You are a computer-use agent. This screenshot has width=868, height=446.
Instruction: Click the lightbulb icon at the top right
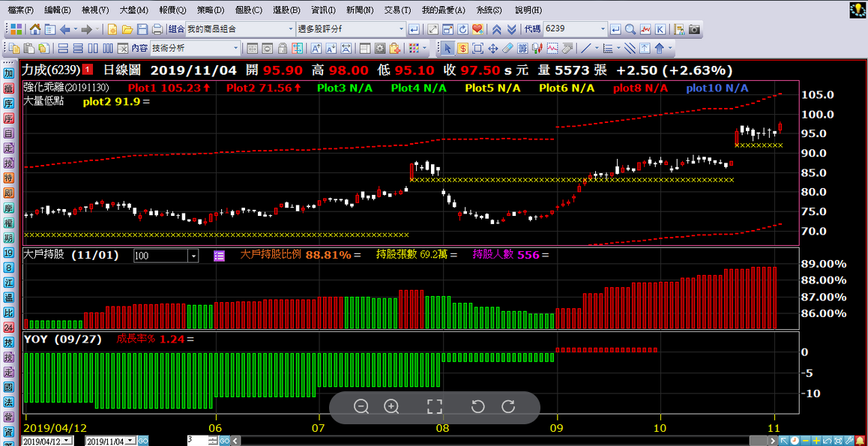(856, 11)
